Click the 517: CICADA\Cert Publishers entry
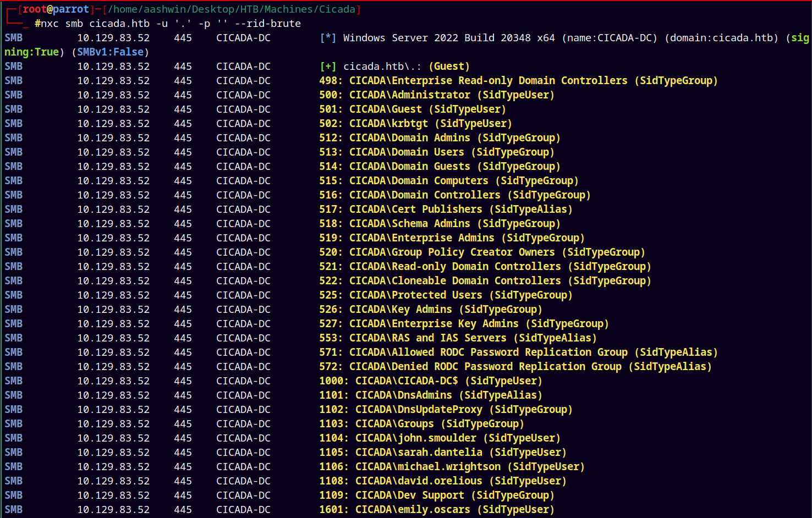The height and width of the screenshot is (518, 812). click(446, 210)
